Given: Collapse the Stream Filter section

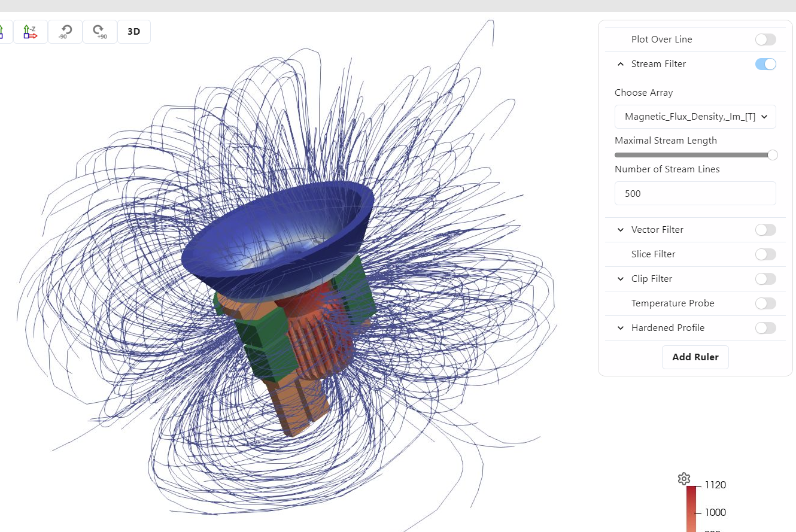Looking at the screenshot, I should point(621,64).
